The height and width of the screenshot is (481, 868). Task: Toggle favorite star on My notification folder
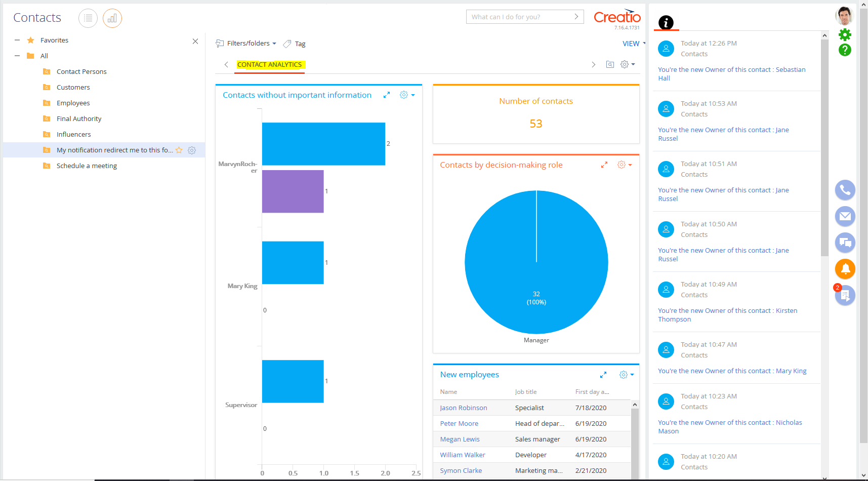(x=179, y=150)
